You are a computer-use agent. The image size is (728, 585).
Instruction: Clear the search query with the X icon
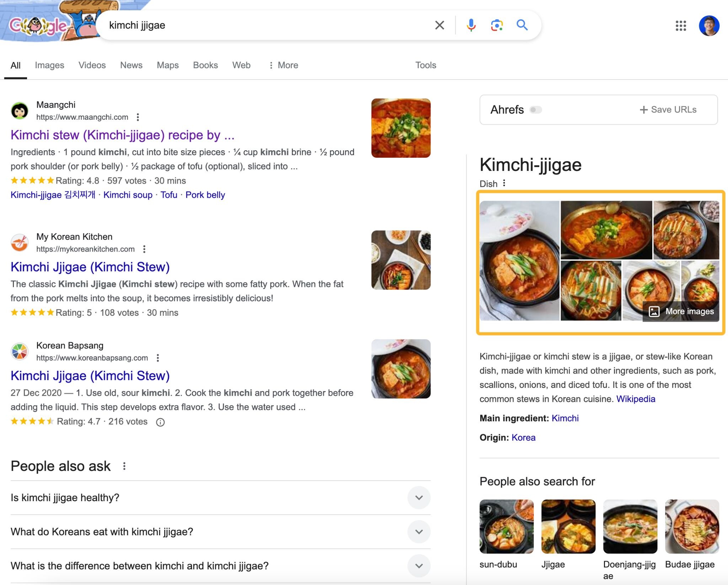pyautogui.click(x=439, y=25)
